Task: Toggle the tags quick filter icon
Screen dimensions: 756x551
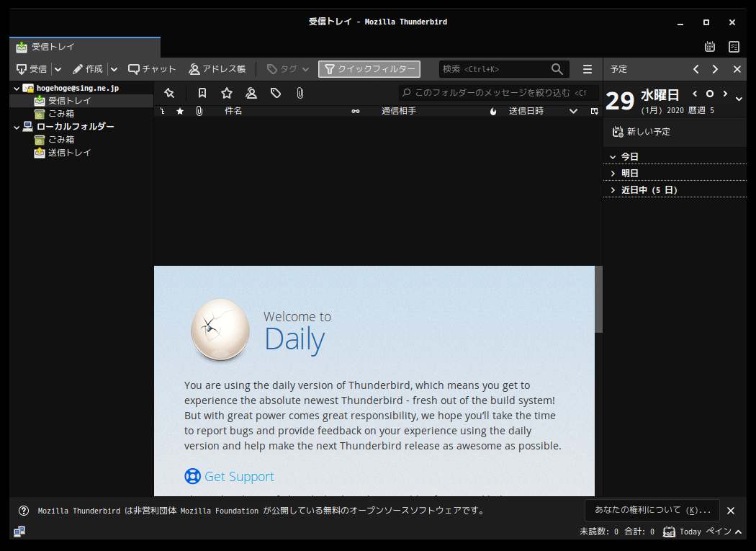Action: click(x=275, y=93)
